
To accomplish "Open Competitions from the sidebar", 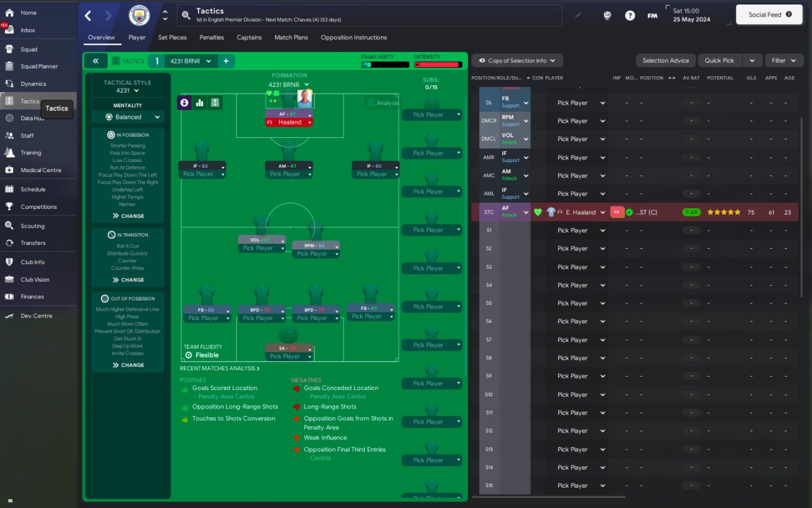I will 38,206.
